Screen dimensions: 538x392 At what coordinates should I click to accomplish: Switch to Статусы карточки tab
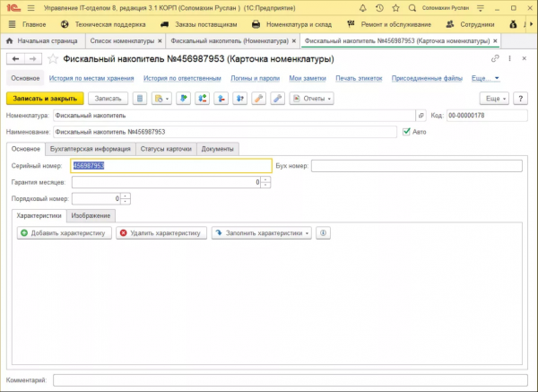166,149
